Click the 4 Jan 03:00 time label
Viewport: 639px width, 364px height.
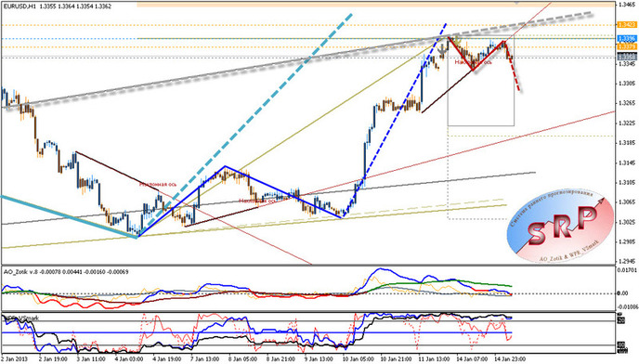[129, 359]
